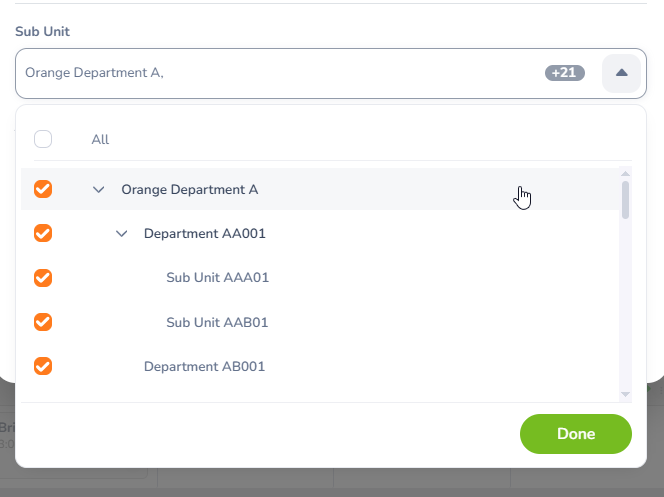Uncheck Sub Unit AAA01 checkbox
This screenshot has height=497, width=664.
[x=43, y=277]
